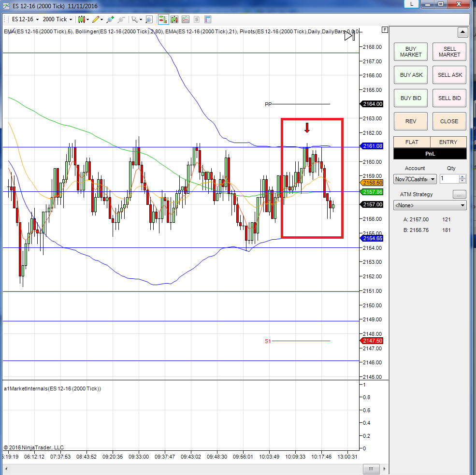Click the horizontal scrollbar right arrow
476x475 pixels.
click(x=384, y=469)
